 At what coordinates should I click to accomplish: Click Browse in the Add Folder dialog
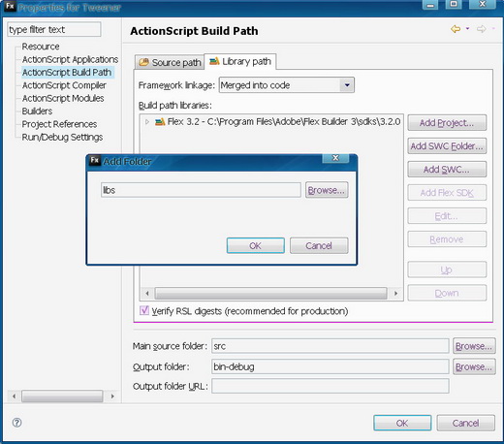click(327, 190)
